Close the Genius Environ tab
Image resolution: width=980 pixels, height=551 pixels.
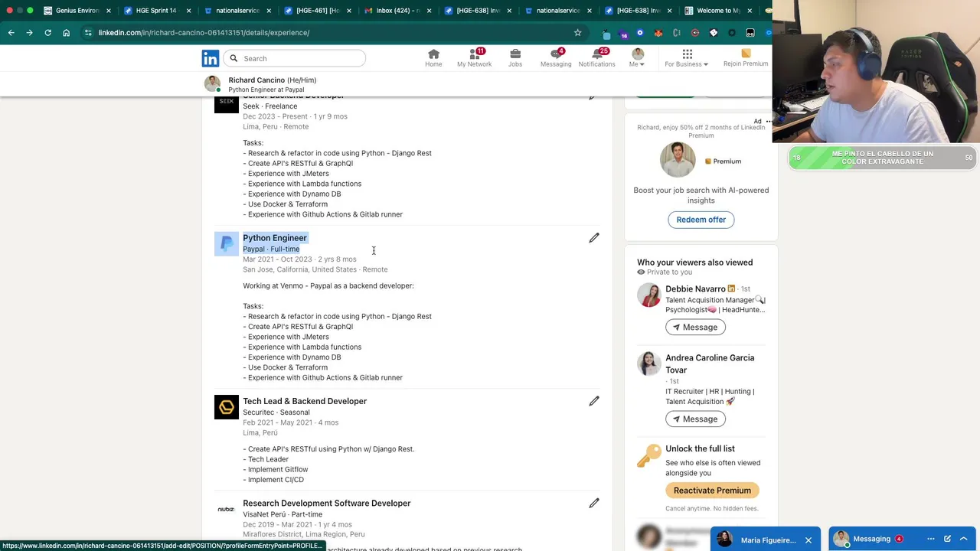108,11
